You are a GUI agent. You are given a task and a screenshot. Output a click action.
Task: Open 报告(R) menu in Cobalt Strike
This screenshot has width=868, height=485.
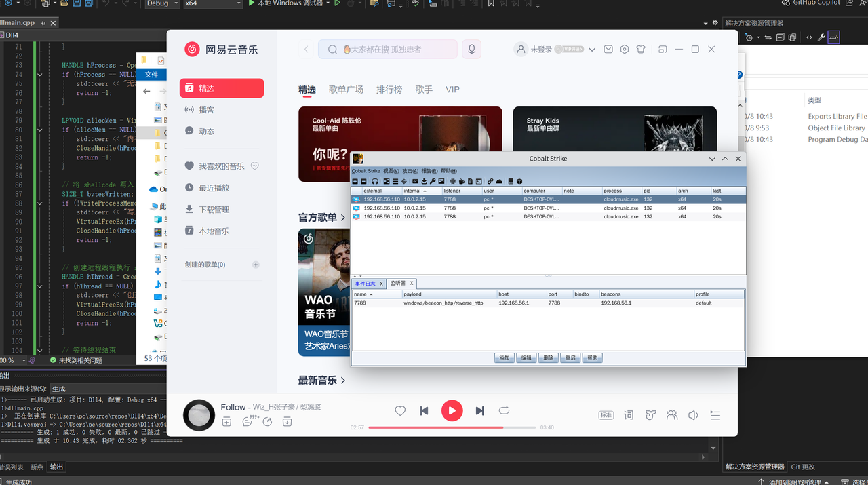[429, 171]
